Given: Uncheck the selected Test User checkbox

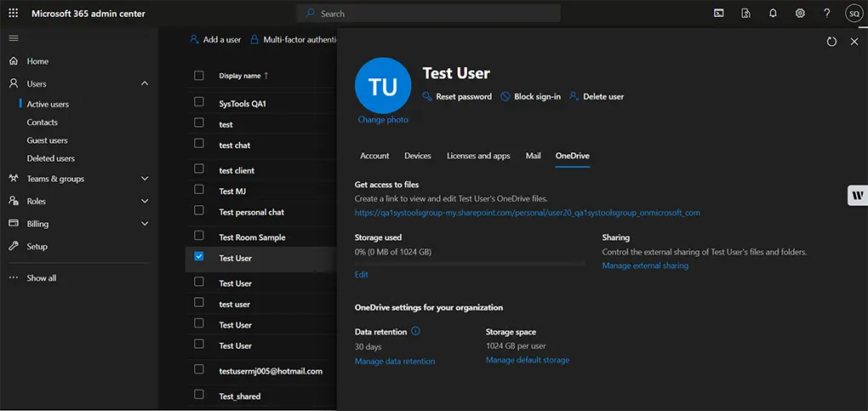Looking at the screenshot, I should pyautogui.click(x=199, y=256).
